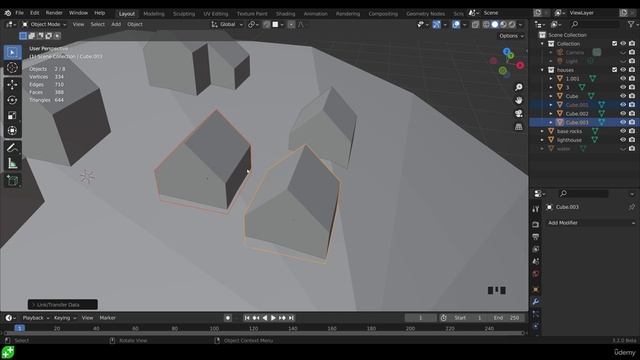This screenshot has height=360, width=640.
Task: Switch perspective/orthographic grid icon
Action: point(519,127)
